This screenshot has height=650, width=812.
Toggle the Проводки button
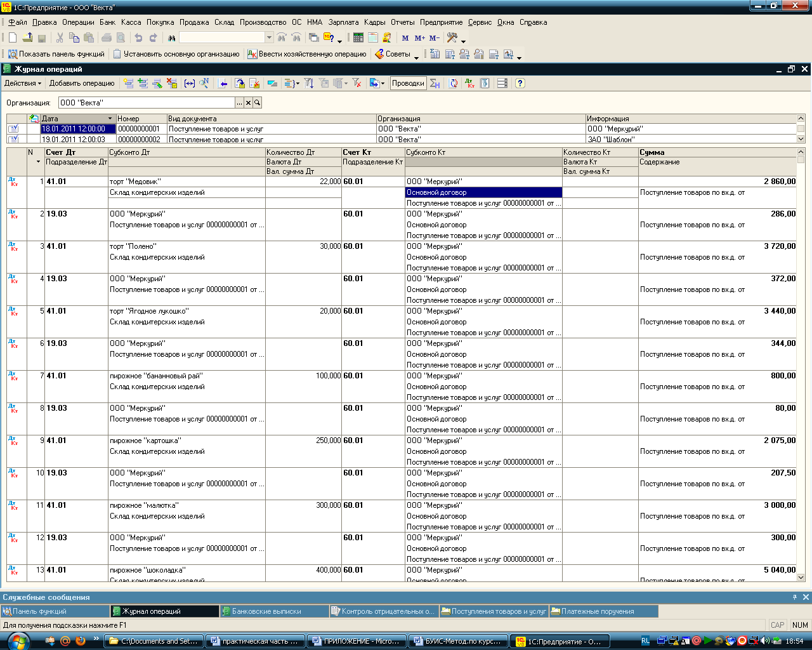(408, 83)
